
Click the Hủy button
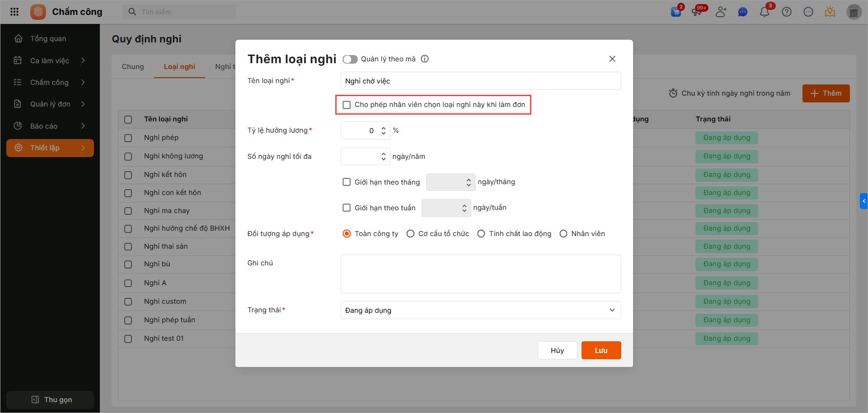pos(557,350)
